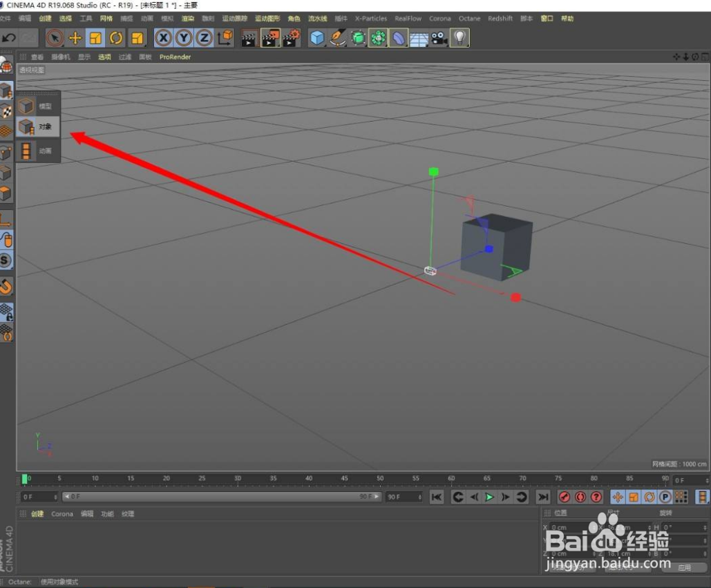Select 动画 mode in flyout
This screenshot has height=588, width=711.
38,151
